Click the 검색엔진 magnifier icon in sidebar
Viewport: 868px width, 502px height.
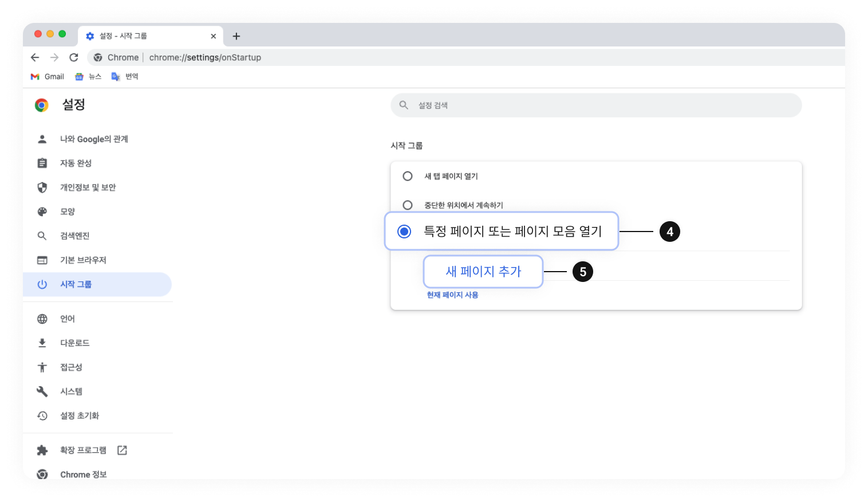tap(42, 236)
